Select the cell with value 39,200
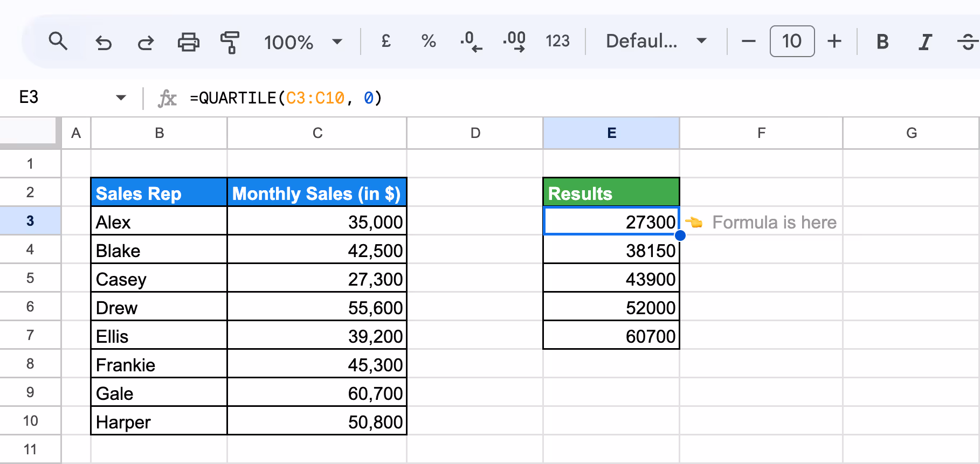Image resolution: width=980 pixels, height=464 pixels. [x=317, y=335]
